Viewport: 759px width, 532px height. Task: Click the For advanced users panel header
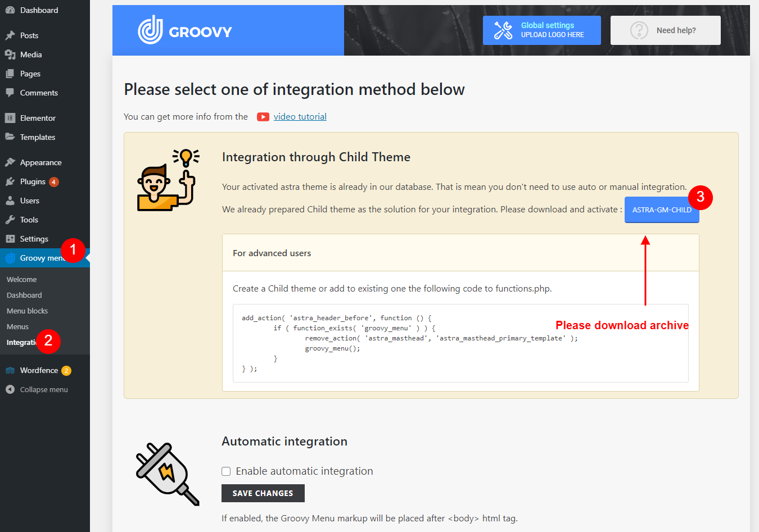[x=460, y=253]
